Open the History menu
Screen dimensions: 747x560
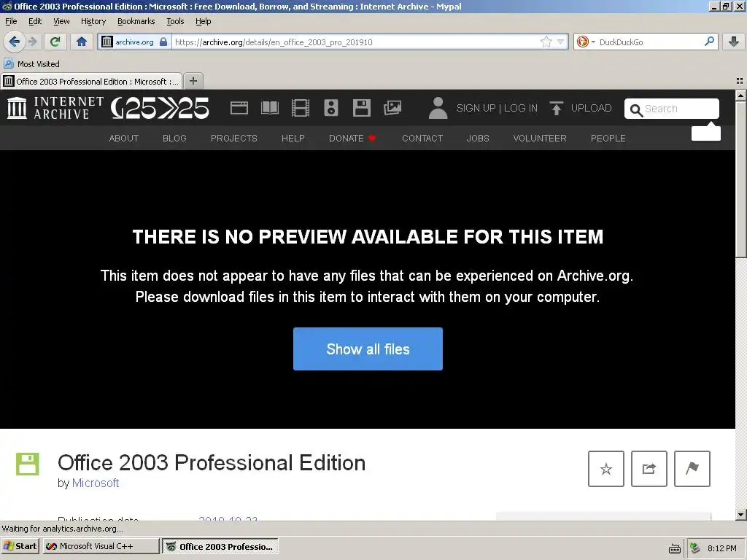pyautogui.click(x=93, y=21)
